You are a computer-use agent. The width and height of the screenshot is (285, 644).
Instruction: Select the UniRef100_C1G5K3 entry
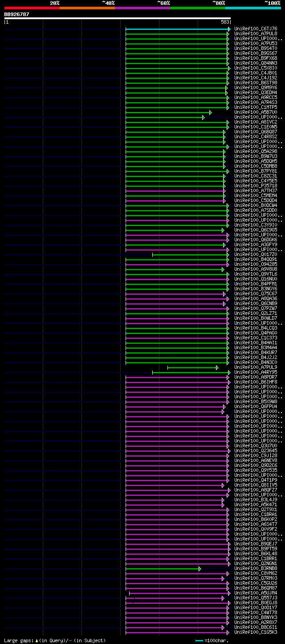[x=256, y=632]
